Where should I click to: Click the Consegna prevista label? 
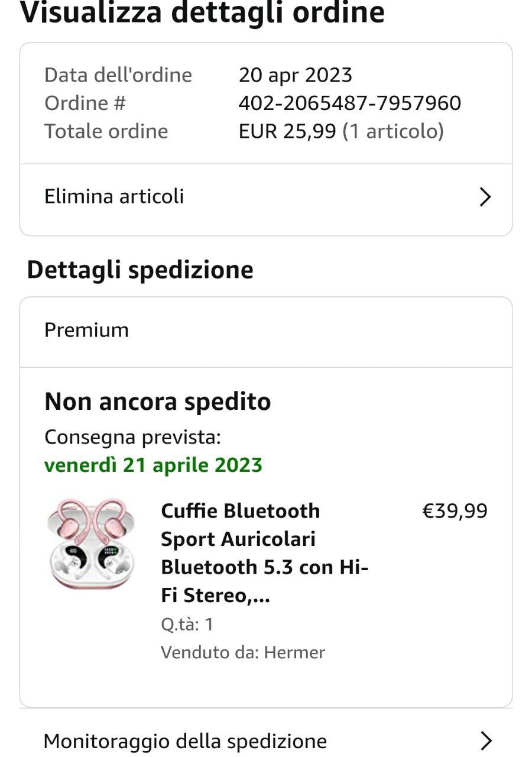[x=132, y=438]
